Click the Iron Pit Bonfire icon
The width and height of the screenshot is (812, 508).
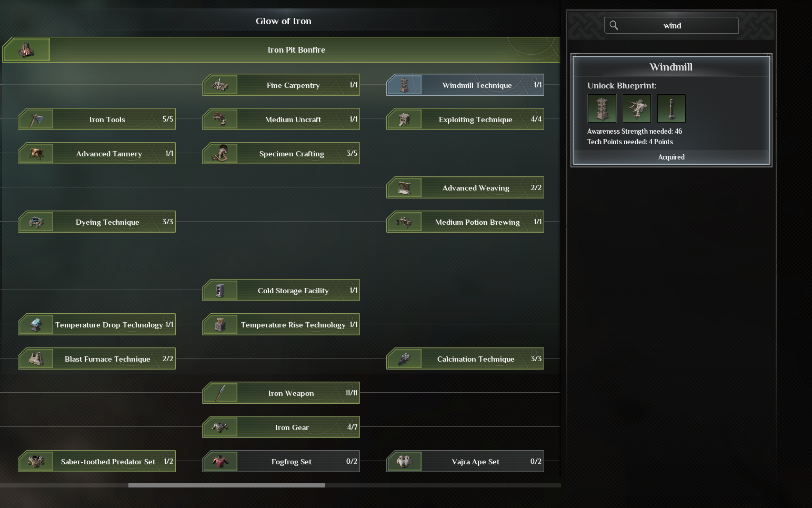click(x=26, y=50)
